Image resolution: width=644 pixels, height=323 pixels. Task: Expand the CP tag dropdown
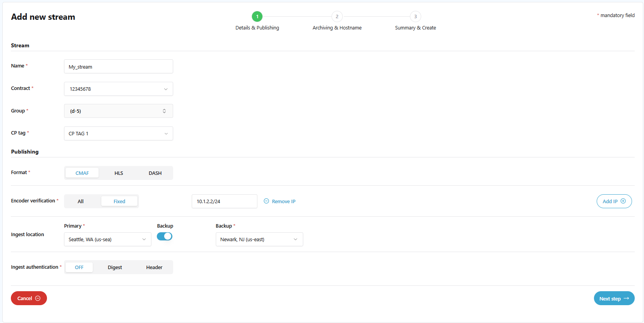click(x=118, y=133)
